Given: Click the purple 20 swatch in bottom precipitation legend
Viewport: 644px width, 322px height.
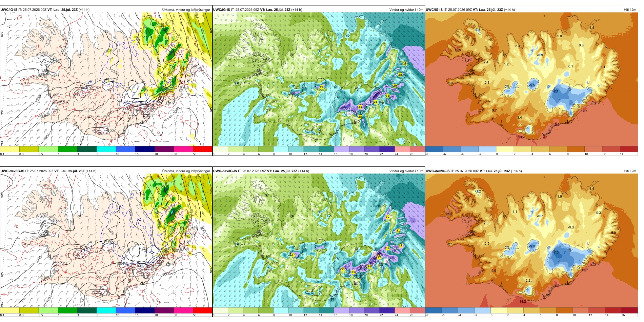Looking at the screenshot, I should pyautogui.click(x=164, y=310).
